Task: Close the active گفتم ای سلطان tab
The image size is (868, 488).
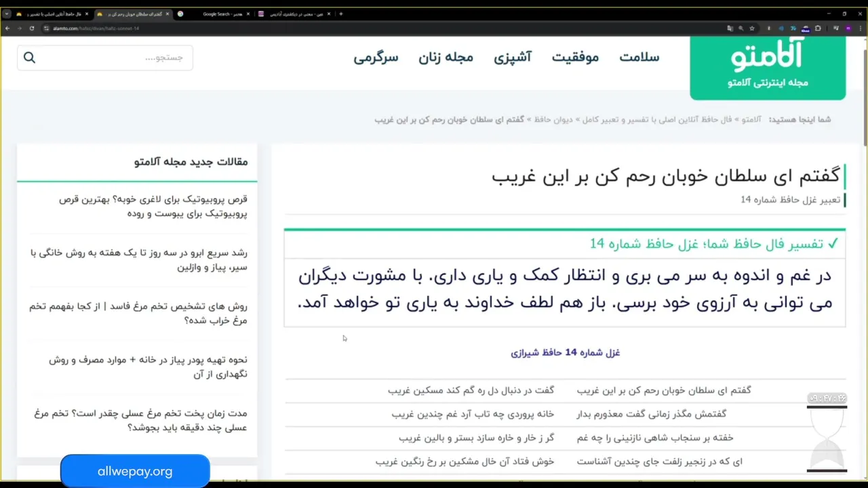Action: pyautogui.click(x=167, y=14)
